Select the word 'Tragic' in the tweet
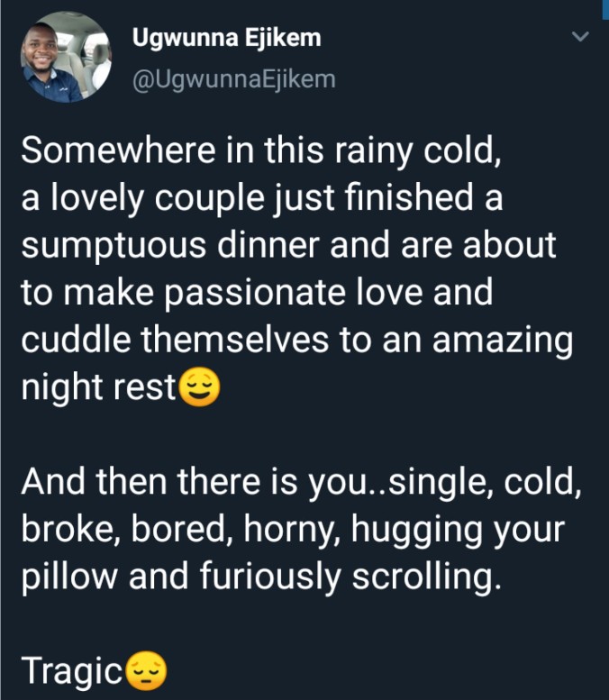The width and height of the screenshot is (609, 700). pyautogui.click(x=72, y=671)
